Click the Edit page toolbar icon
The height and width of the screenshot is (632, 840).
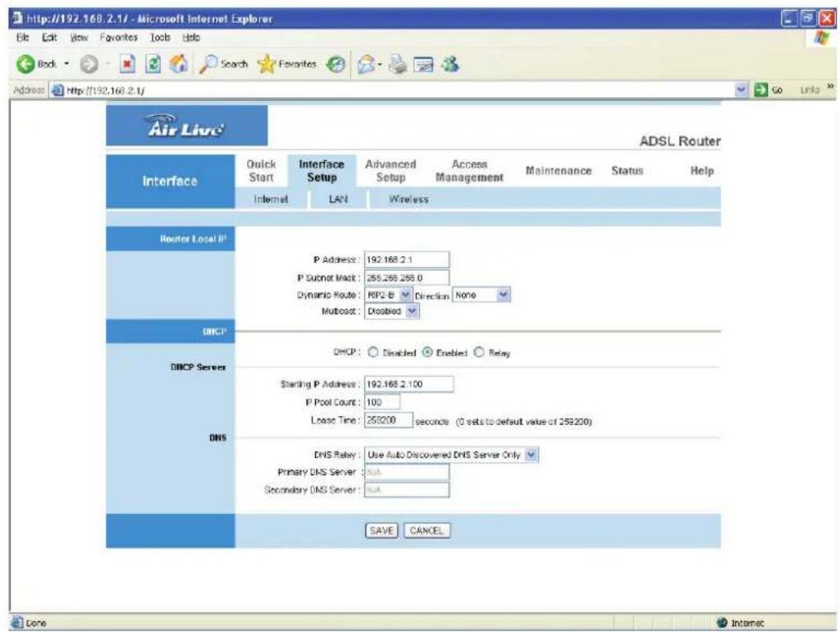point(424,64)
